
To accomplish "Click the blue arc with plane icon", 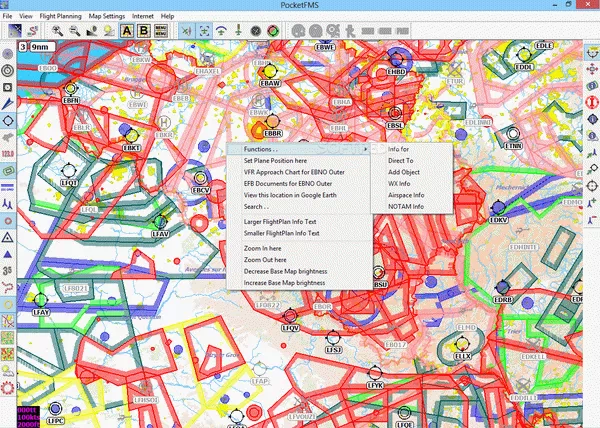I will 221,31.
